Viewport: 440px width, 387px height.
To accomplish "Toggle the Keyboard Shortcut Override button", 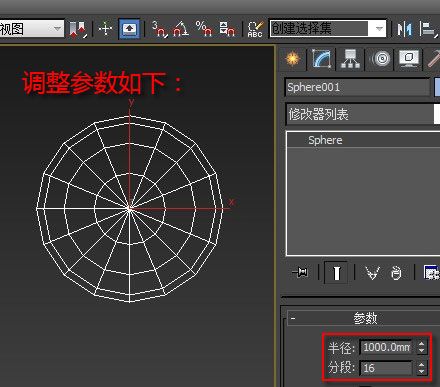I will 129,29.
